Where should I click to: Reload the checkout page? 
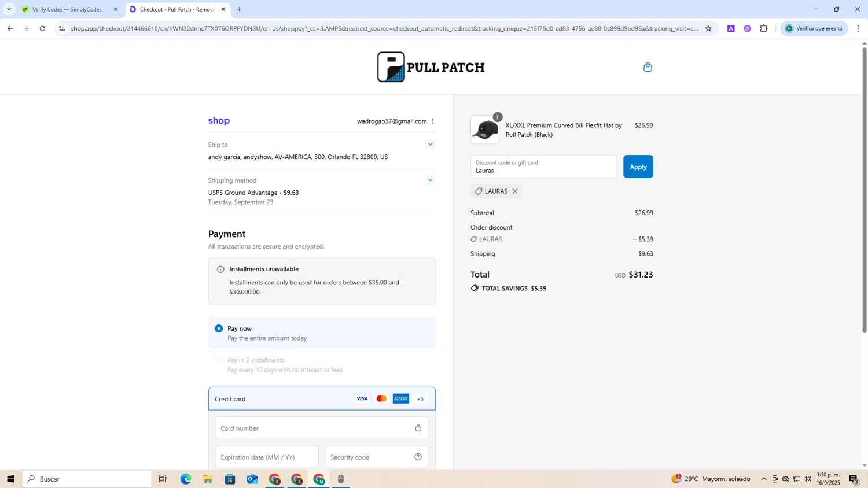click(42, 28)
